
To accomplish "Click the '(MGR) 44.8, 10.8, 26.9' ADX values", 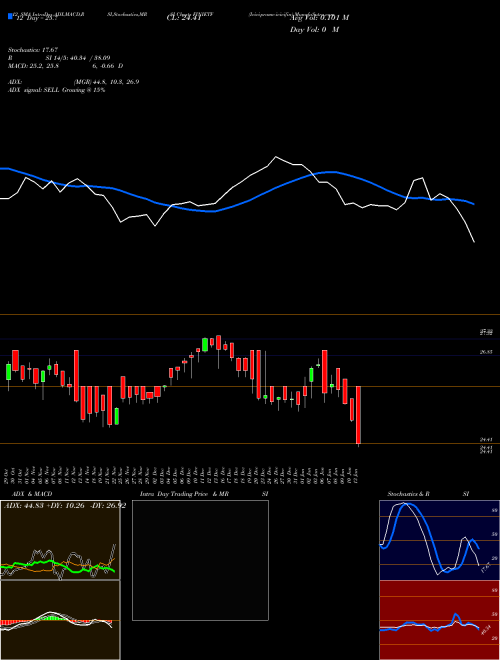I will click(106, 82).
